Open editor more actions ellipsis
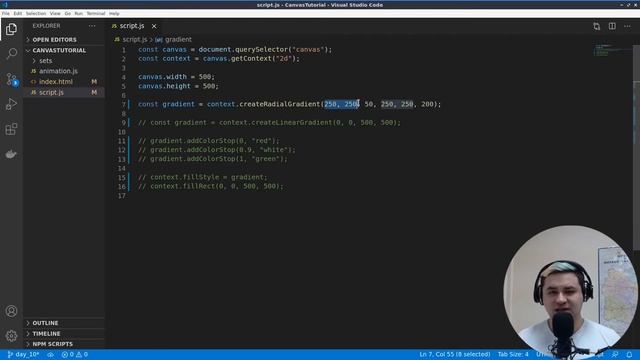This screenshot has width=640, height=360. click(x=627, y=26)
